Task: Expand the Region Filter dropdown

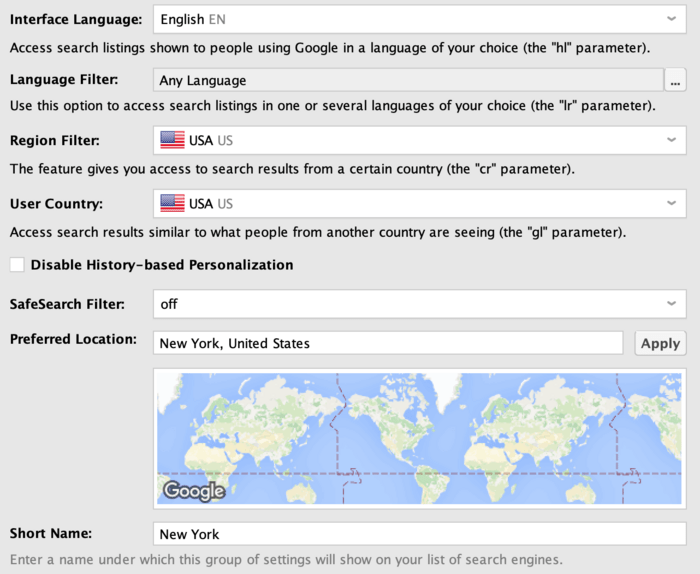Action: tap(420, 141)
